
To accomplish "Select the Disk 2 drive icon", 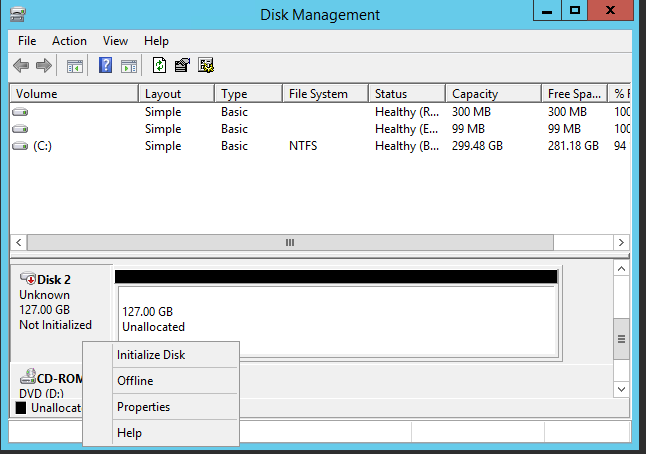I will [x=28, y=278].
